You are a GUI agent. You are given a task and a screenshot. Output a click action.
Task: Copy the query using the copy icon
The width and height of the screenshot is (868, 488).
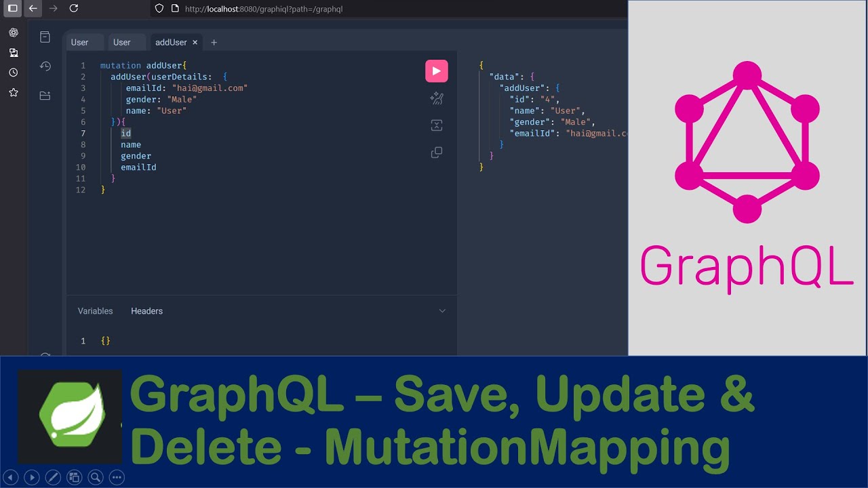pos(437,152)
